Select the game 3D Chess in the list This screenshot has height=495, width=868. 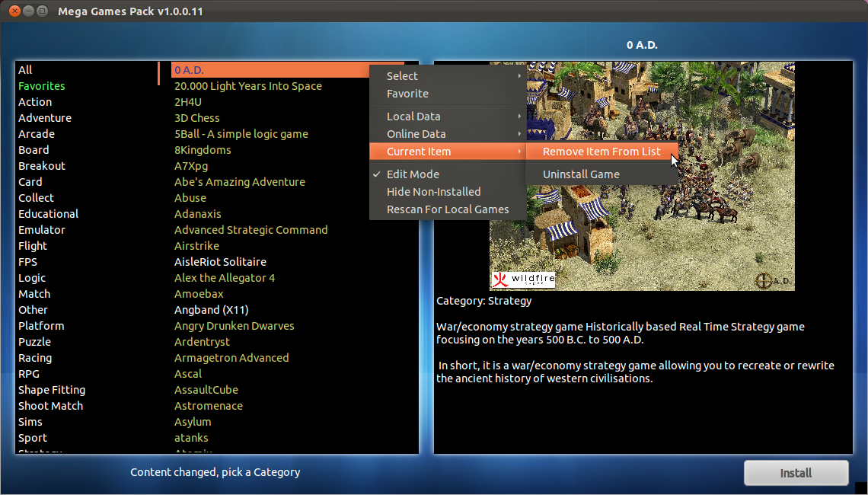click(197, 117)
